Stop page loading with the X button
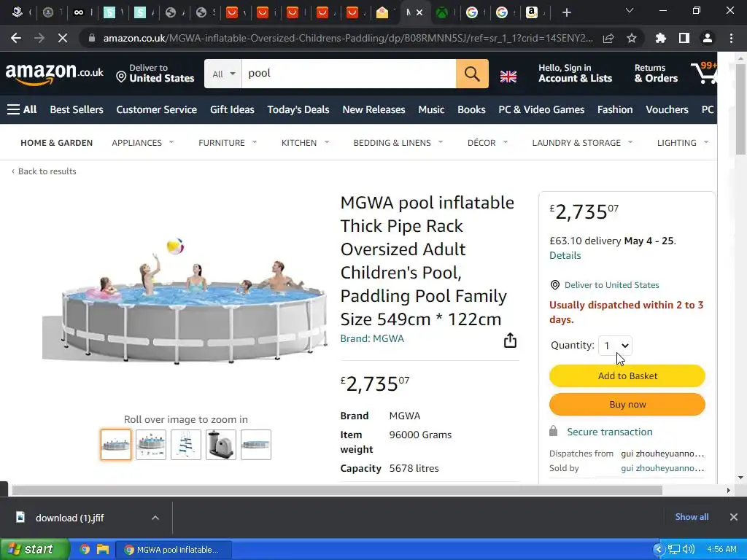The height and width of the screenshot is (560, 747). pos(63,38)
